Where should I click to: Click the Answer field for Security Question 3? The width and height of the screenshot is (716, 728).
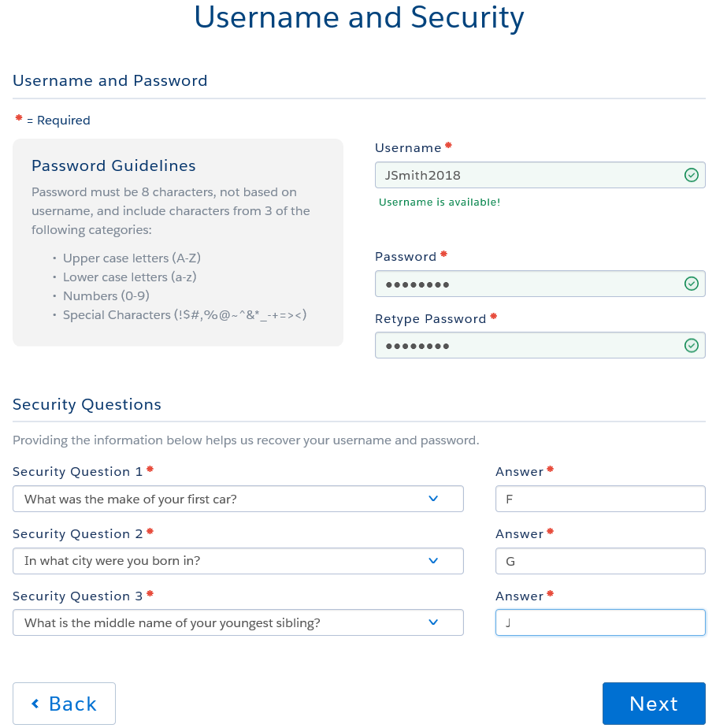[x=600, y=622]
